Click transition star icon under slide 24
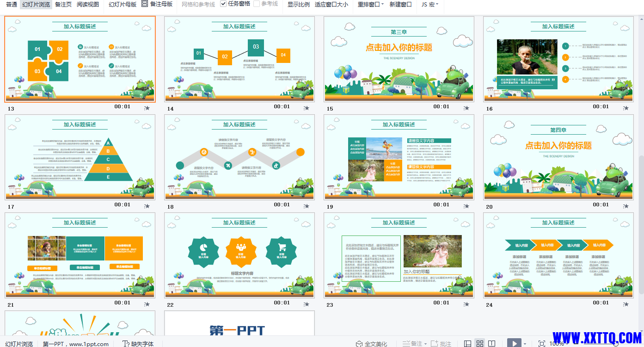 point(626,304)
